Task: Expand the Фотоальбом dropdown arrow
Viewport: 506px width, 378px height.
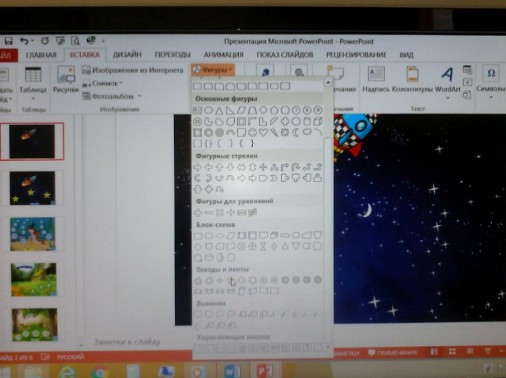Action: 140,96
